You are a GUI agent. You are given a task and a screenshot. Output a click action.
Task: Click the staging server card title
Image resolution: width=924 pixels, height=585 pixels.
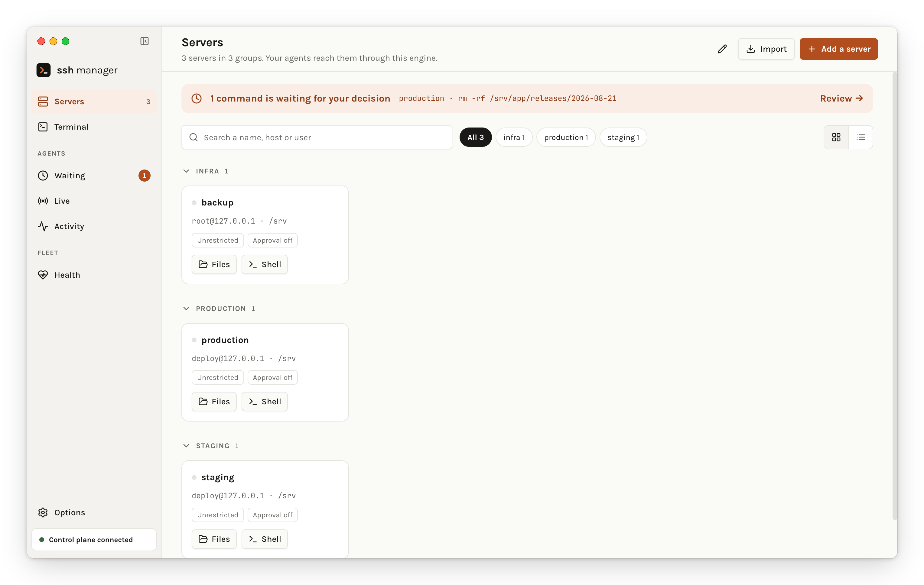click(218, 477)
